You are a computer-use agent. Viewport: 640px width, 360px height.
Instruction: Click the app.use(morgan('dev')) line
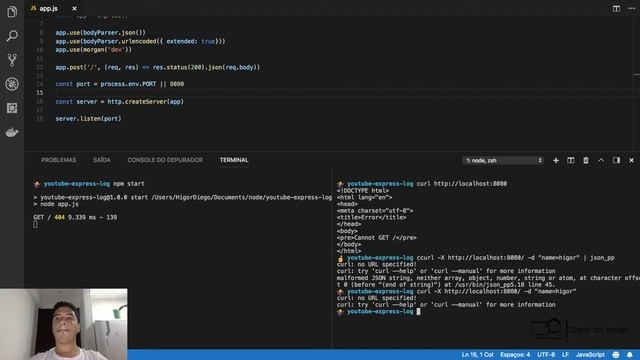tap(93, 50)
